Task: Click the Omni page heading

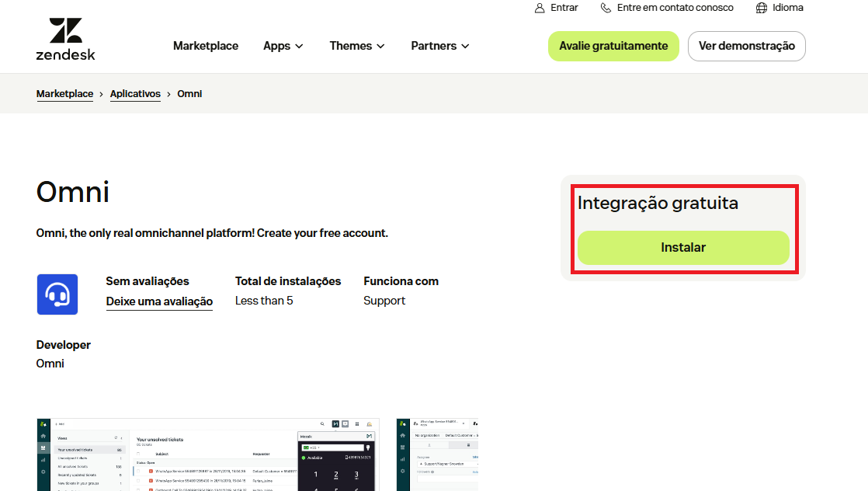Action: (x=72, y=193)
